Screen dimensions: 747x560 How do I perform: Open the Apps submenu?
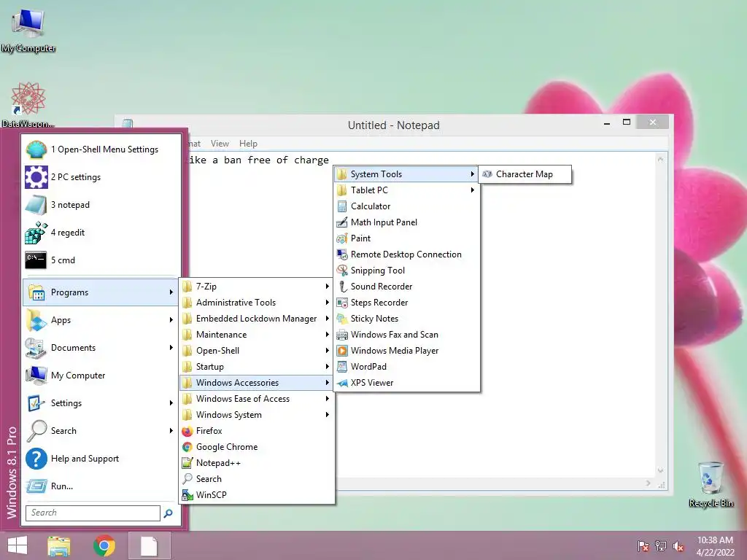point(101,320)
